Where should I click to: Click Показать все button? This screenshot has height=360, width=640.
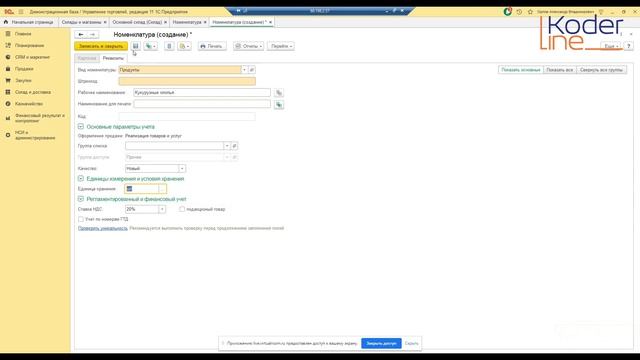point(560,70)
